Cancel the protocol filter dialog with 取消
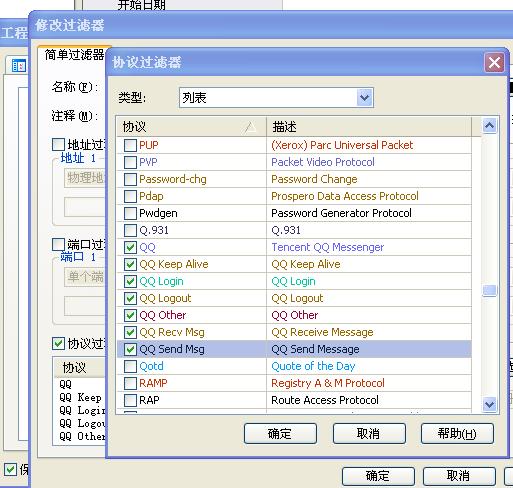 tap(369, 434)
